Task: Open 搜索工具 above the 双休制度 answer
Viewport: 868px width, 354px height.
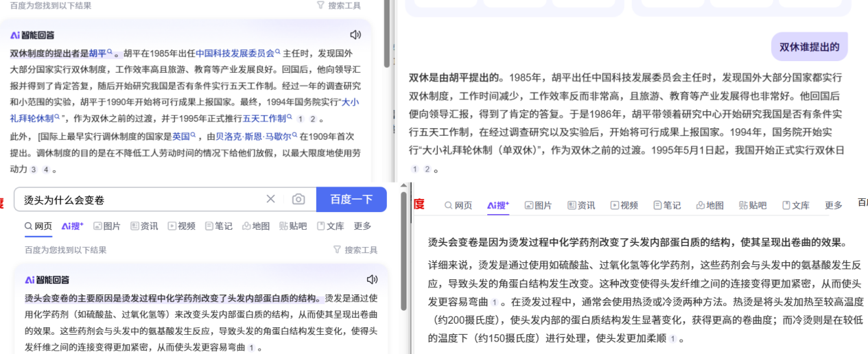Action: point(339,5)
